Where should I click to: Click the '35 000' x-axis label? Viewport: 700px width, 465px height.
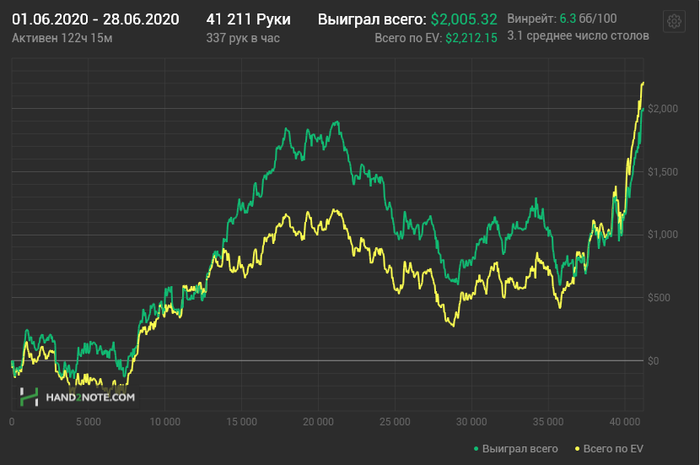[x=548, y=422]
